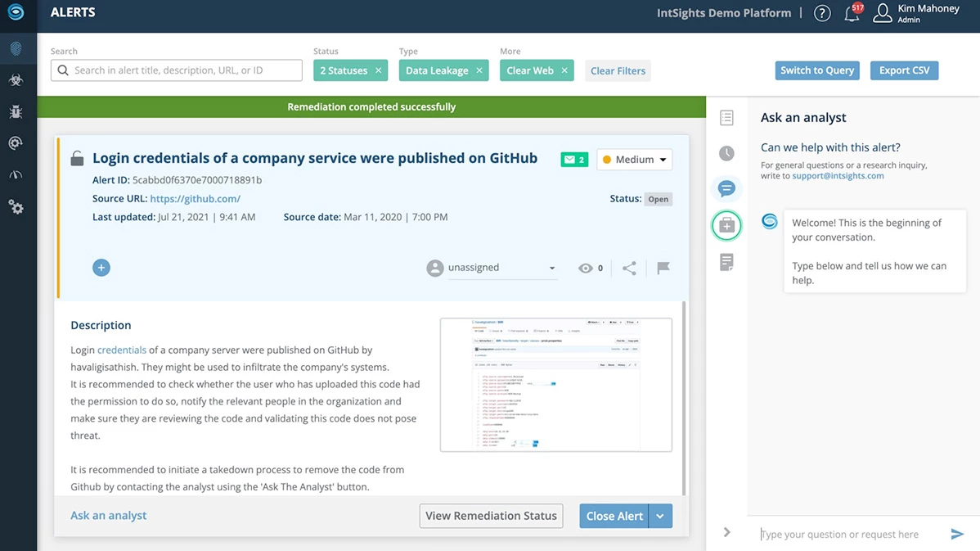This screenshot has height=551, width=980.
Task: Click the ALERTS page heading
Action: pyautogui.click(x=73, y=12)
